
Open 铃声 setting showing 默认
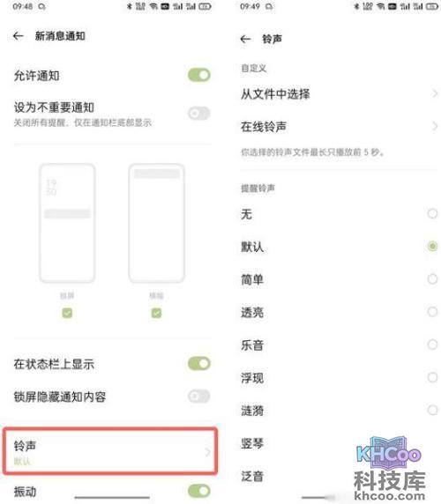click(110, 451)
